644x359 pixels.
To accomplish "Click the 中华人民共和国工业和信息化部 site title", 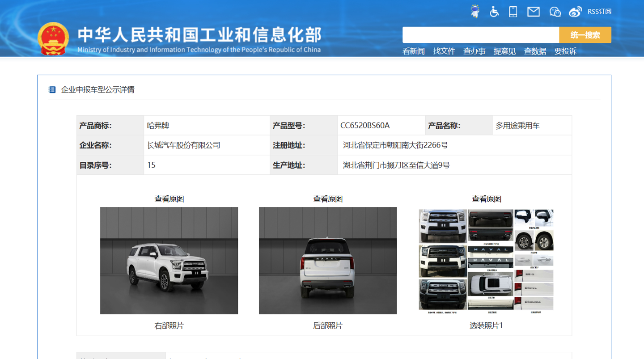I will pos(199,35).
